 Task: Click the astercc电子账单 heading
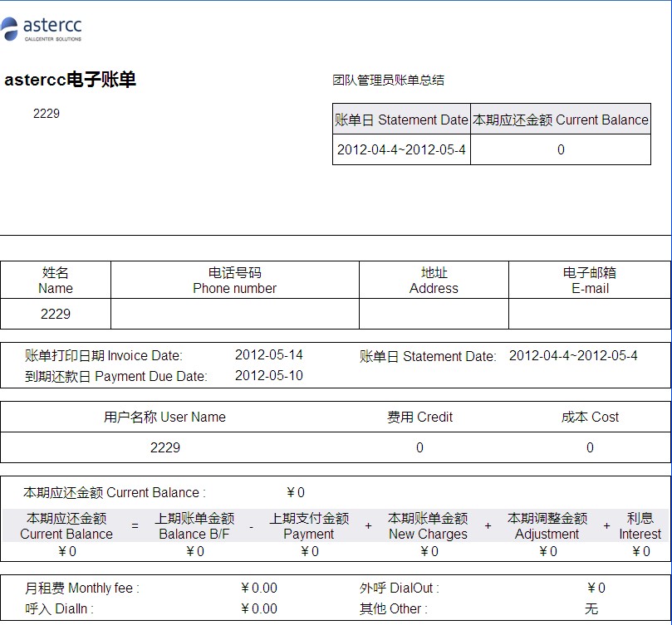pos(70,81)
